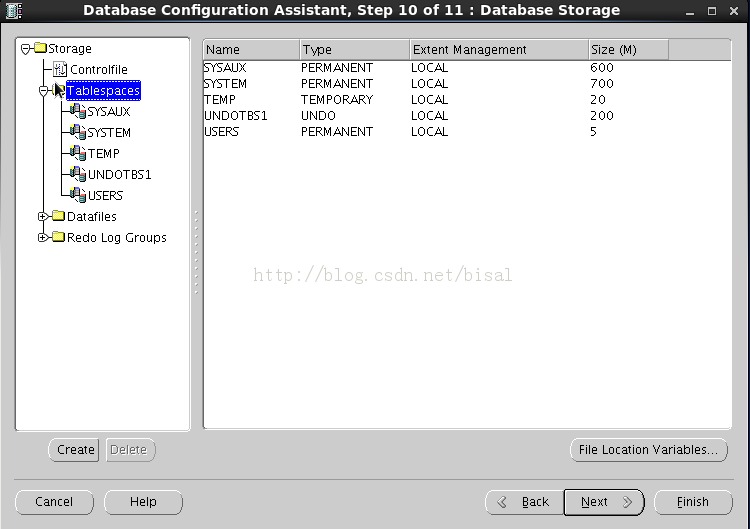Click the Size (M) column header
This screenshot has width=750, height=529.
tap(628, 50)
